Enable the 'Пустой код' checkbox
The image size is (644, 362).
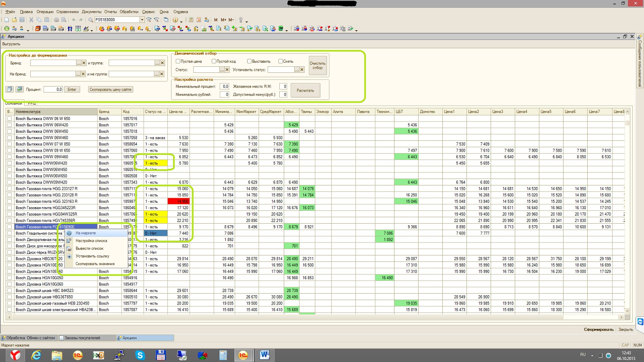coord(214,61)
